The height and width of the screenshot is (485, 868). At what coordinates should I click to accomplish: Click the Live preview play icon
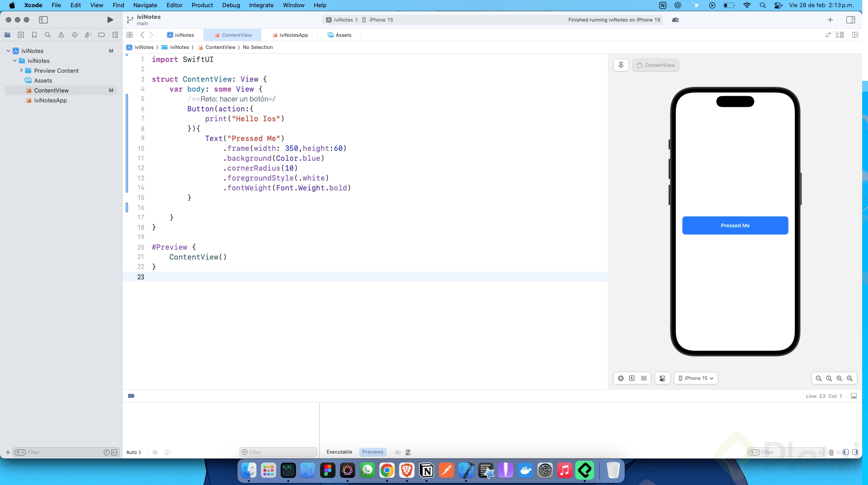click(x=621, y=378)
